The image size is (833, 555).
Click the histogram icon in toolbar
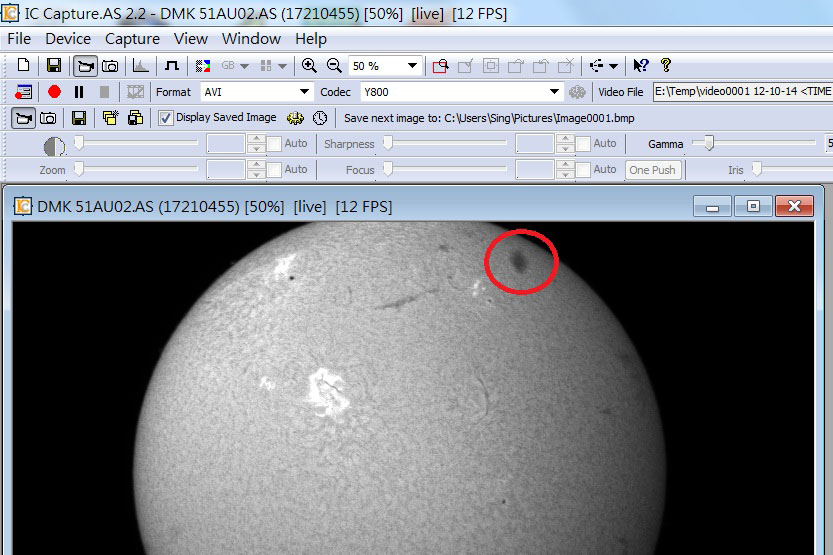141,66
